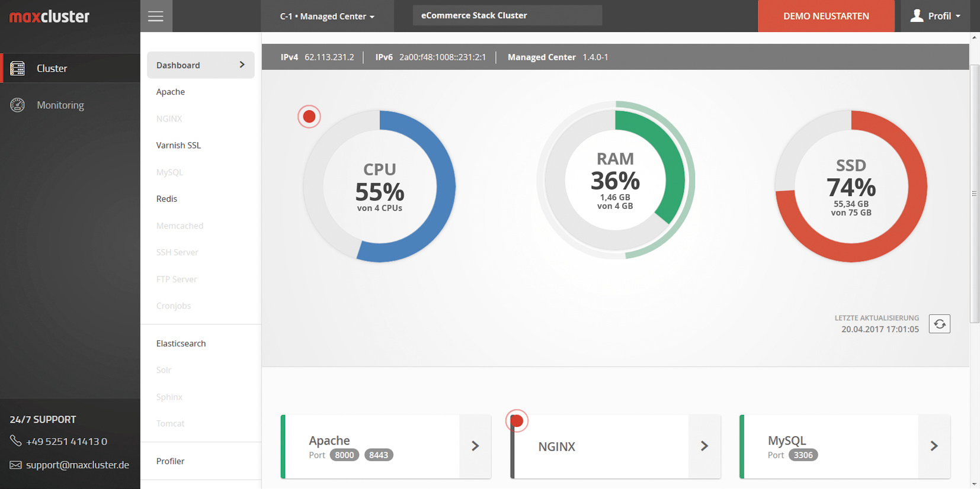This screenshot has height=489, width=980.
Task: Click the Apache service name
Action: pyautogui.click(x=329, y=440)
